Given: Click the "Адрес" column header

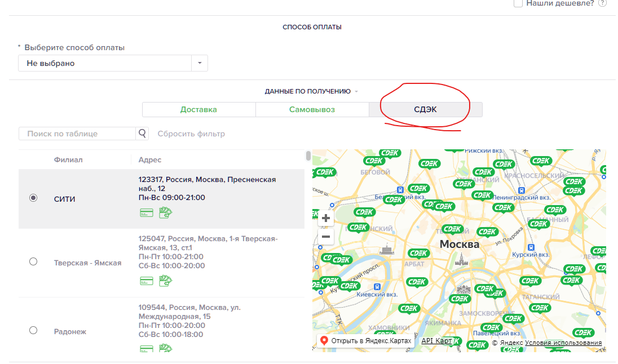Looking at the screenshot, I should tap(150, 159).
